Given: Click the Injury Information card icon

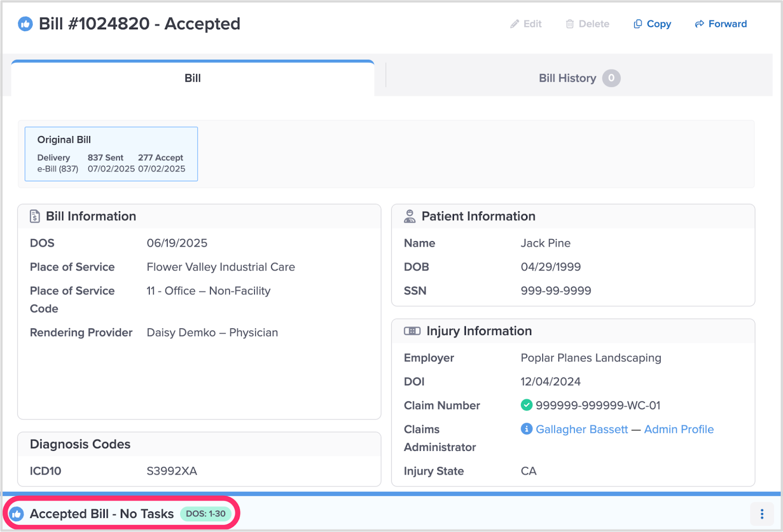Looking at the screenshot, I should (412, 331).
